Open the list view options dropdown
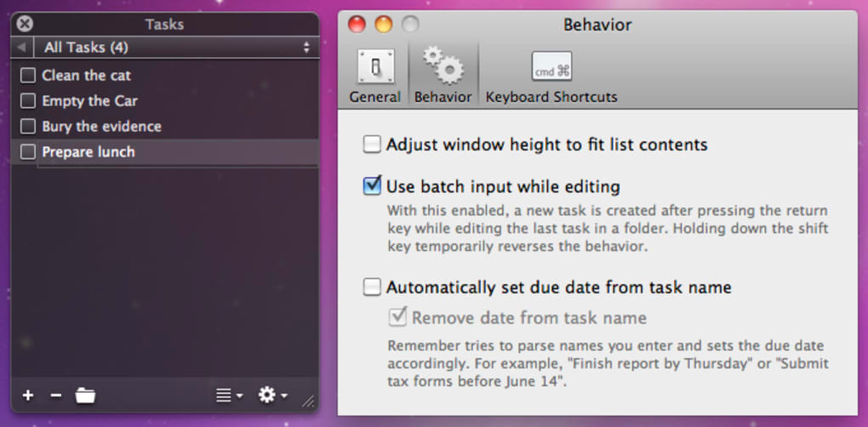 coord(229,396)
